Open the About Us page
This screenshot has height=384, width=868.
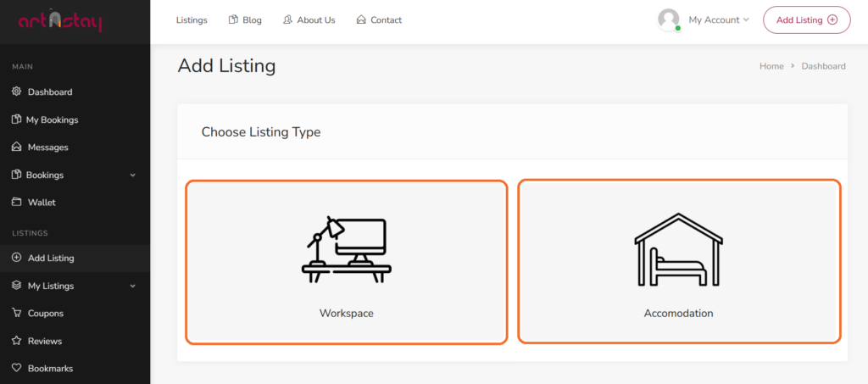tap(309, 19)
